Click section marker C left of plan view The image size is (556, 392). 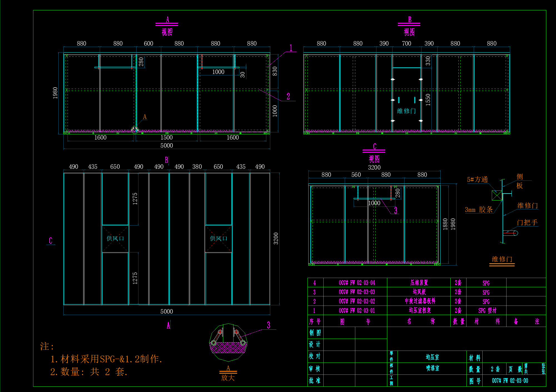point(51,241)
